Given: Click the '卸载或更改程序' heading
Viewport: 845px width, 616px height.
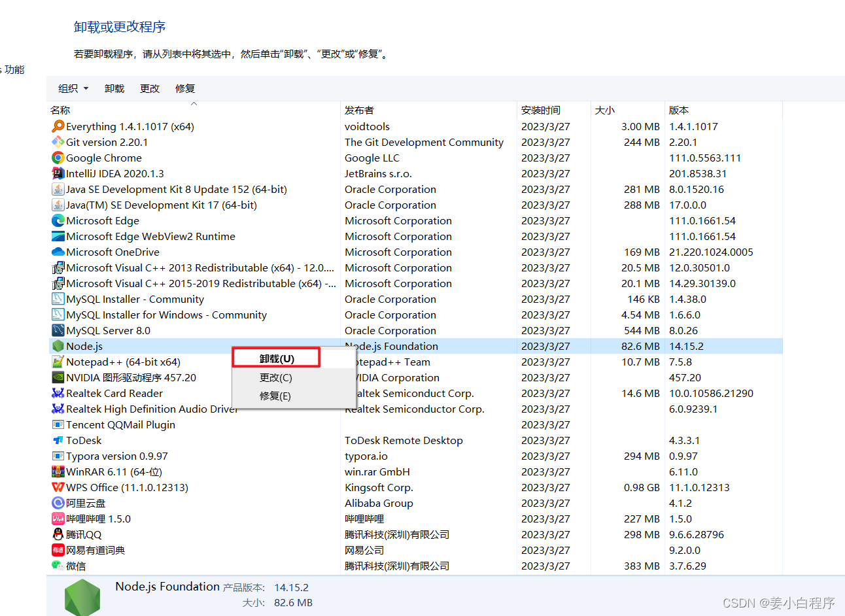Looking at the screenshot, I should tap(120, 27).
